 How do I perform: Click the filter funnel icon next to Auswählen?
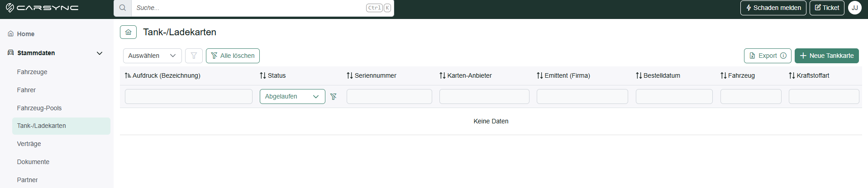(194, 56)
